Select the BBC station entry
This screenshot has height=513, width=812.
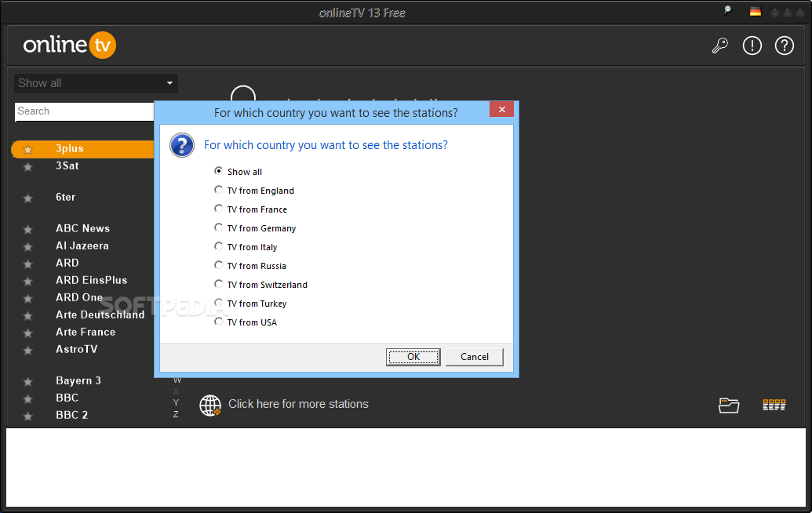67,398
